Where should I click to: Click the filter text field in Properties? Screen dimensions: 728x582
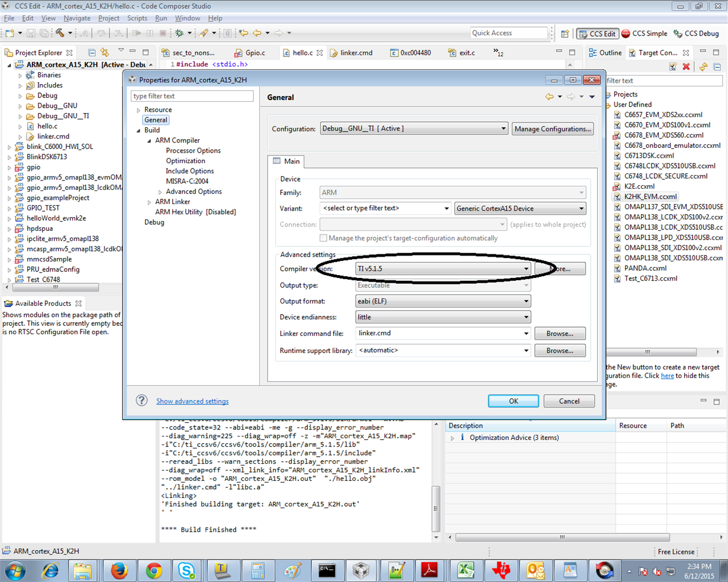(x=192, y=96)
